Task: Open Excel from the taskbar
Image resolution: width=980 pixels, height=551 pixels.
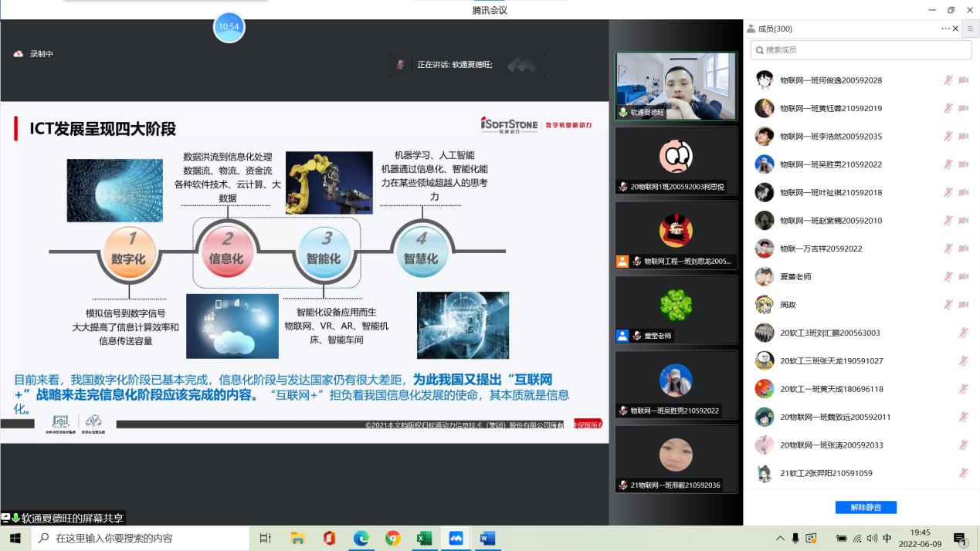Action: coord(424,538)
